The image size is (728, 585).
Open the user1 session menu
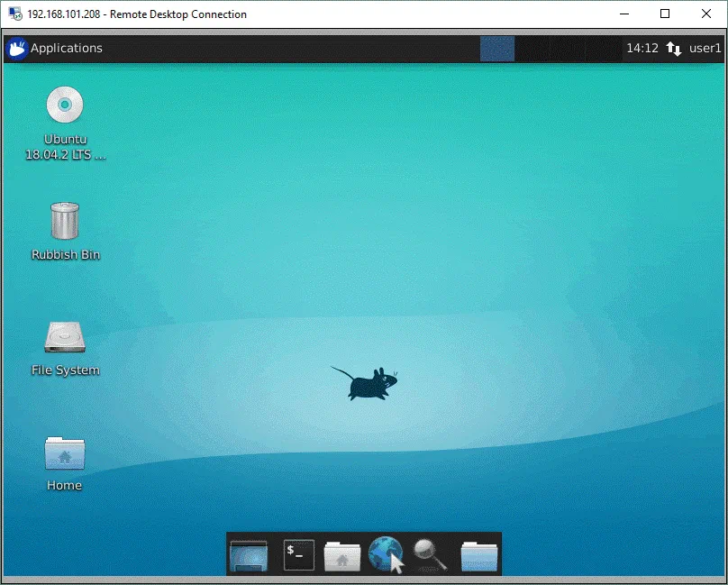coord(705,49)
